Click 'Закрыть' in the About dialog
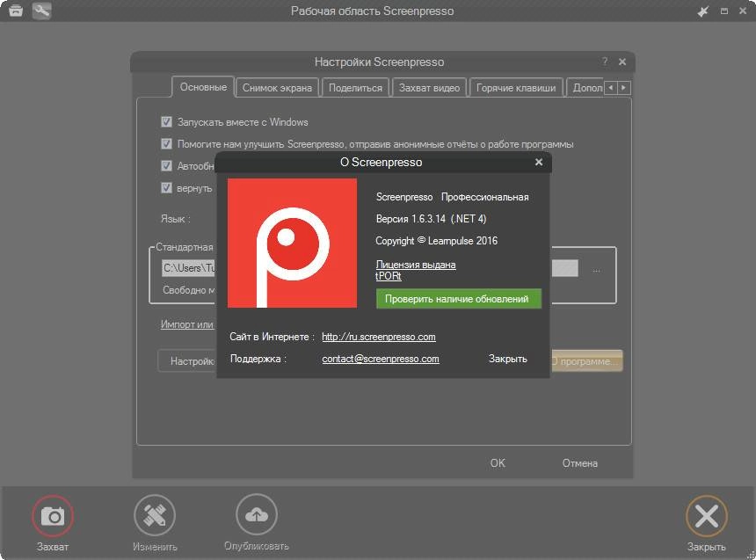Screen dimensions: 756x560 508,359
